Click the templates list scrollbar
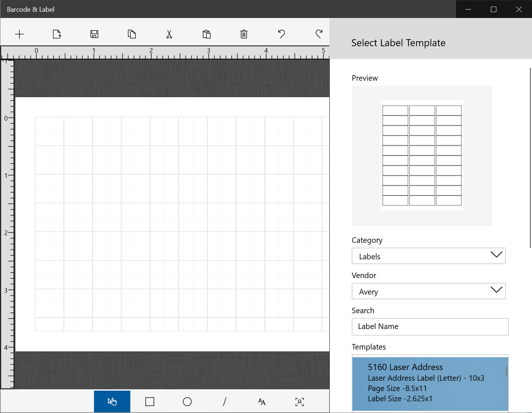The width and height of the screenshot is (532, 413). [507, 370]
